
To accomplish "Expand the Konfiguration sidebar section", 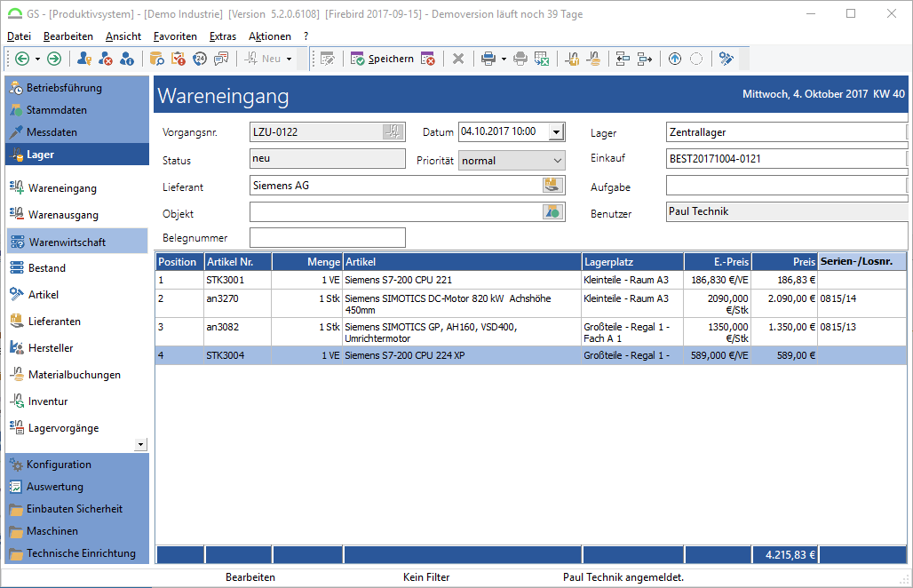I will coord(77,465).
